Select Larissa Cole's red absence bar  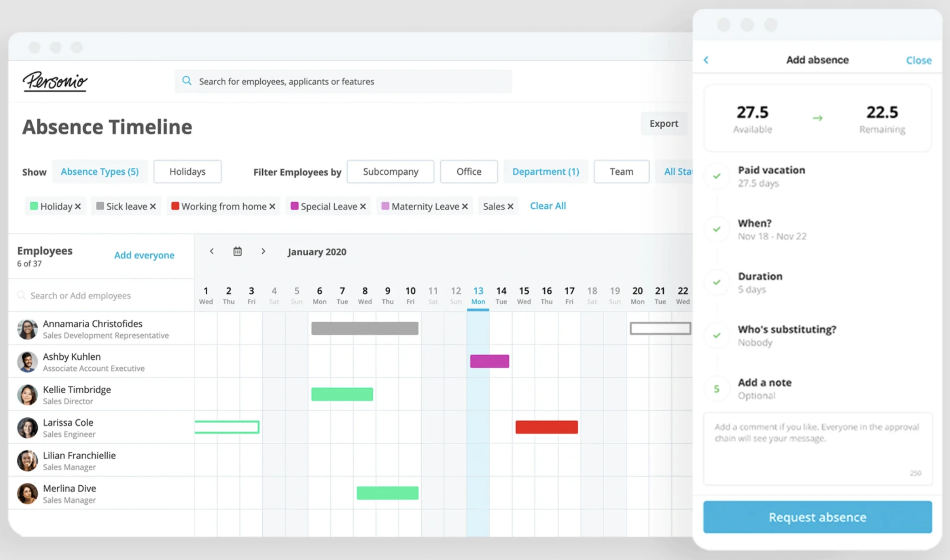click(x=546, y=427)
